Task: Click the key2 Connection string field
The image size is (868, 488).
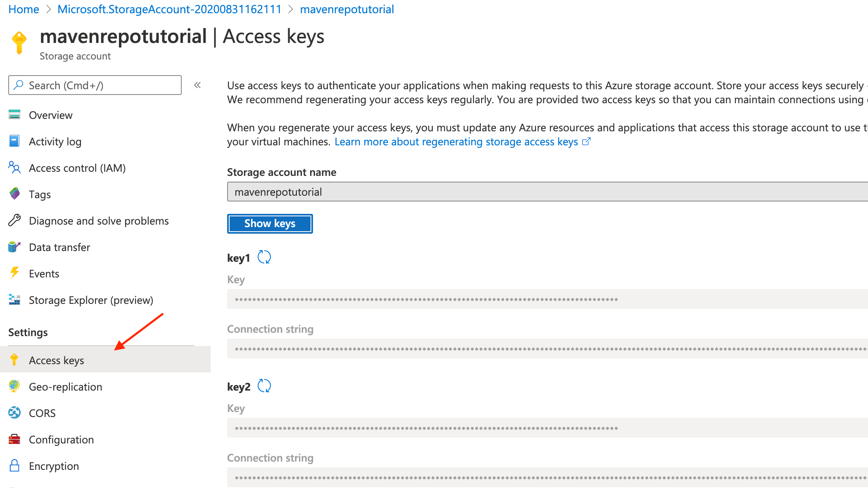Action: [548, 477]
